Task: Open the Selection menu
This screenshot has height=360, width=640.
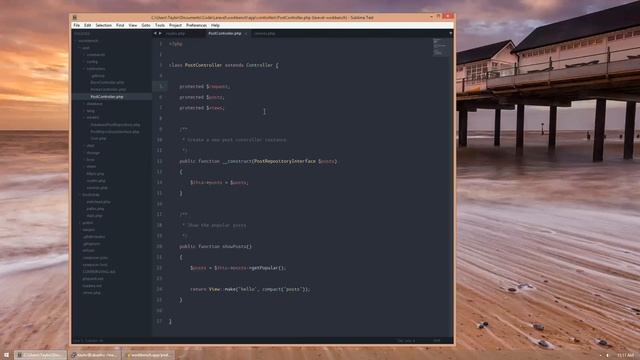Action: pos(104,25)
